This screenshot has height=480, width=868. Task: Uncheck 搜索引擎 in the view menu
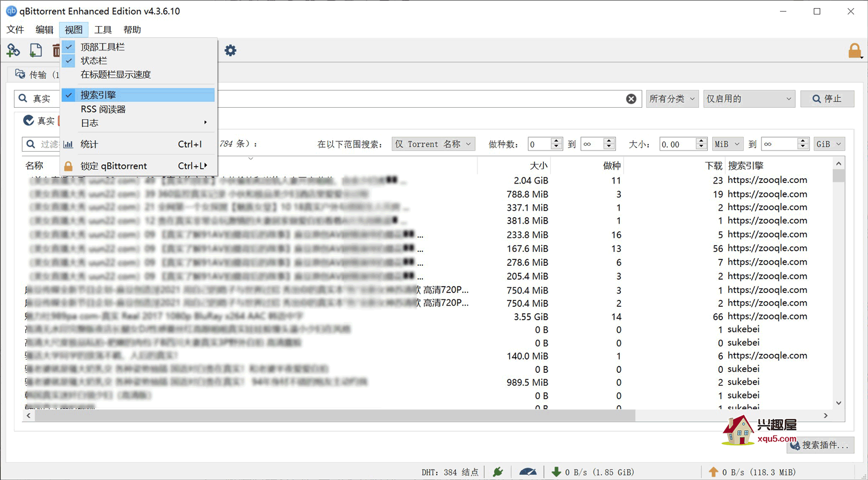coord(138,95)
